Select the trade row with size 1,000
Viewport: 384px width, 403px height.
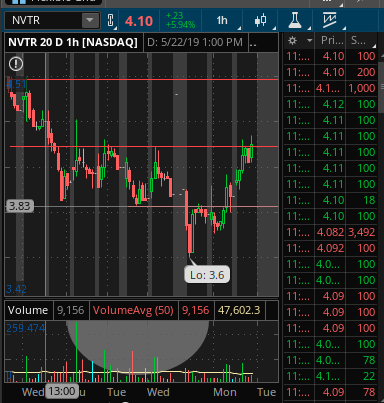click(x=330, y=88)
